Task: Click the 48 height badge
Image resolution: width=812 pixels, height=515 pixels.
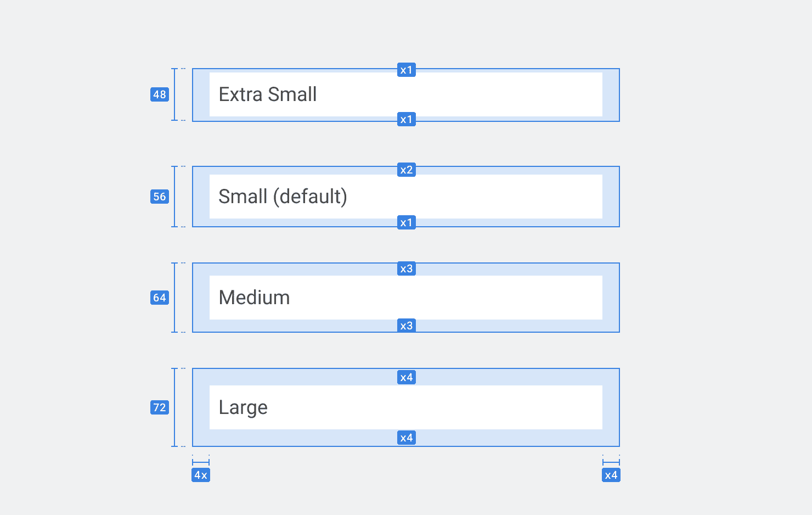Action: pos(160,94)
